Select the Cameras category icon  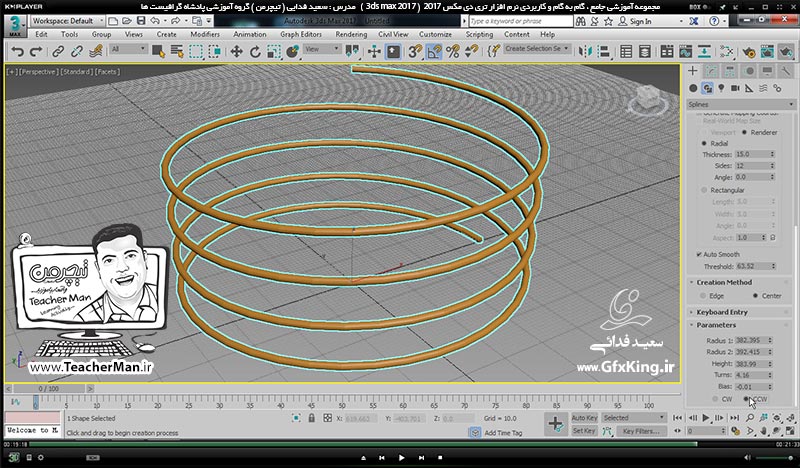pyautogui.click(x=735, y=88)
